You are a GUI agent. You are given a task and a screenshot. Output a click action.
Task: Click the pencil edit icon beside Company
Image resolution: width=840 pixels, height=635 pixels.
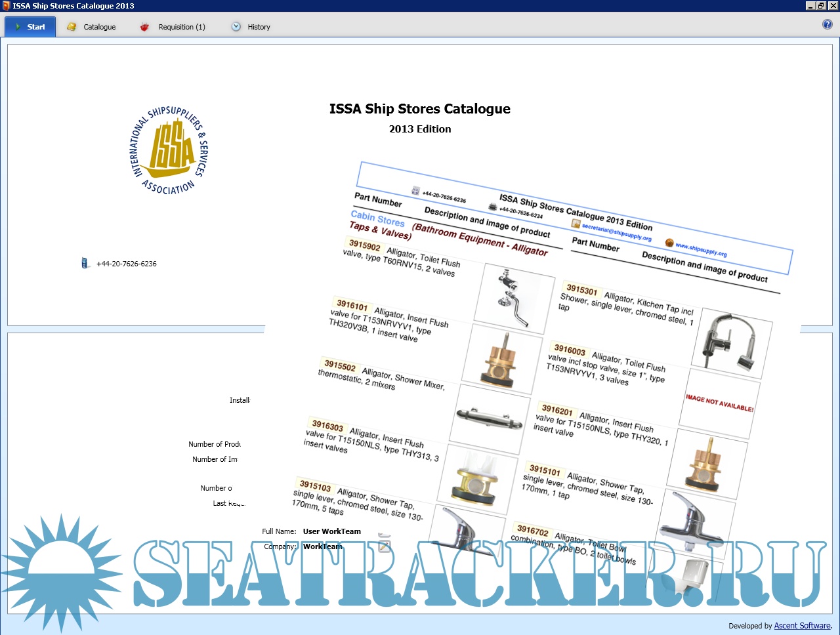[385, 546]
